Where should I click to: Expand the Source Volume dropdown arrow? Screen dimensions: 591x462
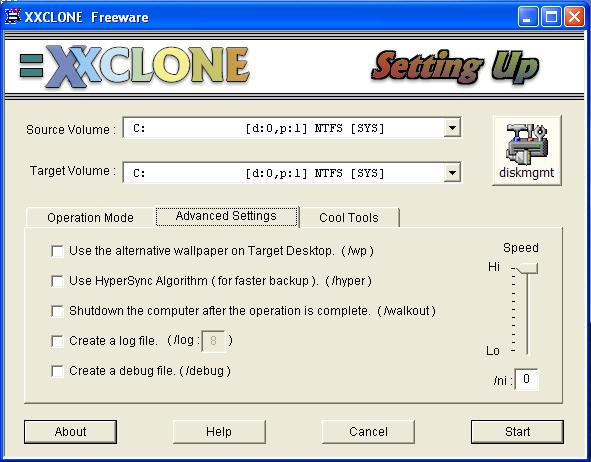tap(452, 128)
